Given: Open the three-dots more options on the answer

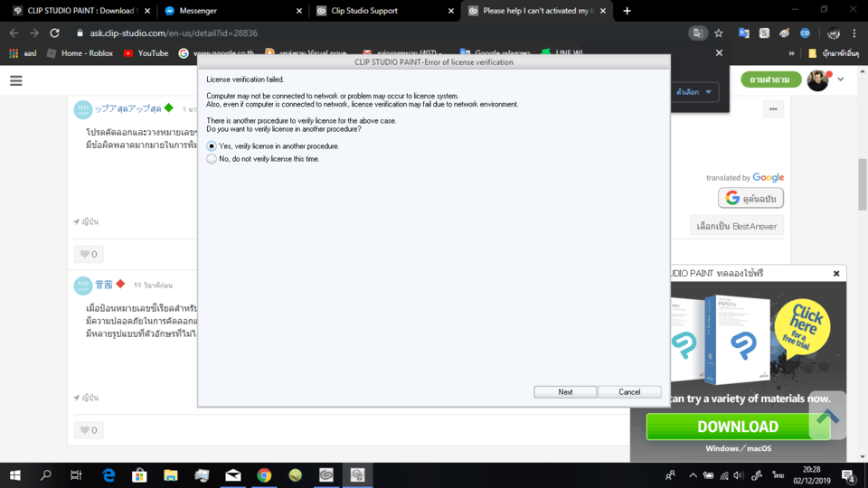Looking at the screenshot, I should coord(773,109).
